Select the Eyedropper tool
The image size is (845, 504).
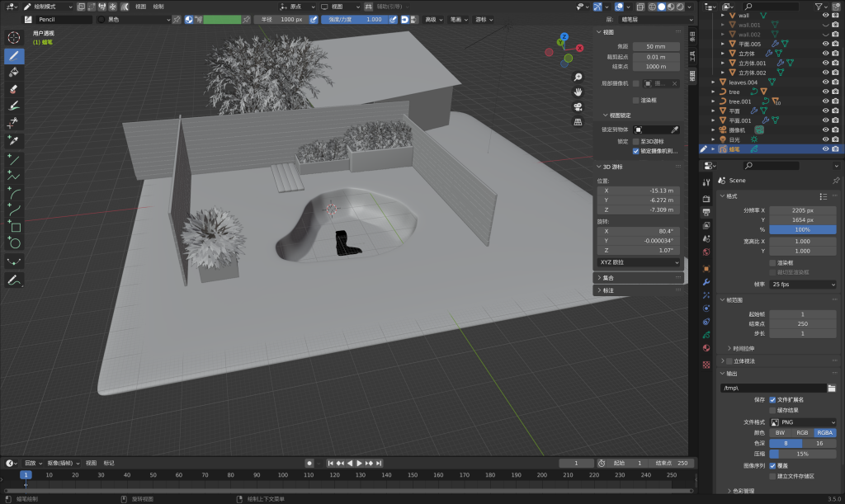coord(14,140)
